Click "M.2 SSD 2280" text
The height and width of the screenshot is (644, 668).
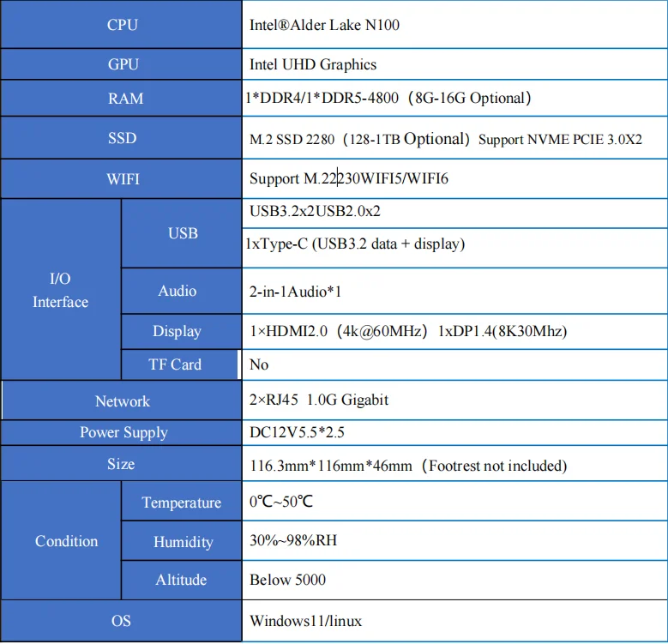(x=292, y=139)
